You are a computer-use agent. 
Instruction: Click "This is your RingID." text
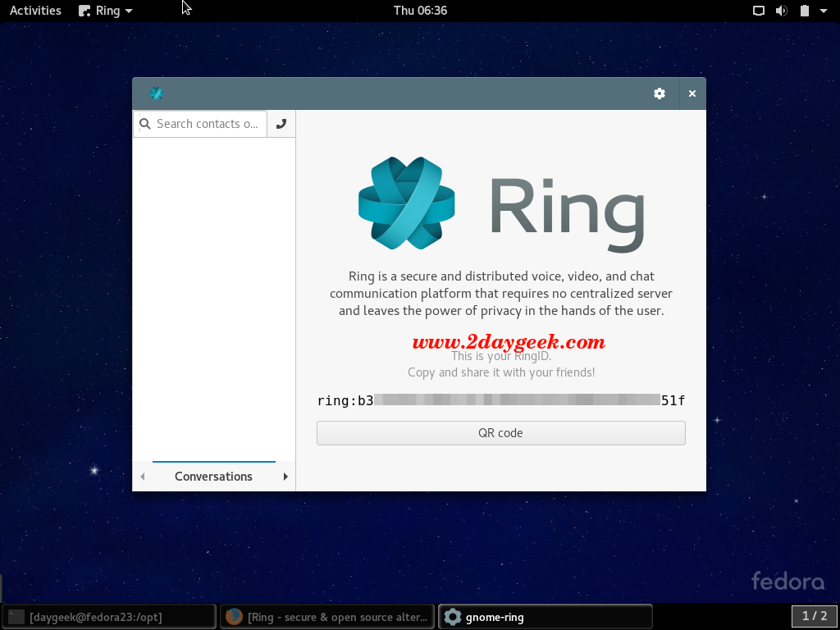point(501,356)
